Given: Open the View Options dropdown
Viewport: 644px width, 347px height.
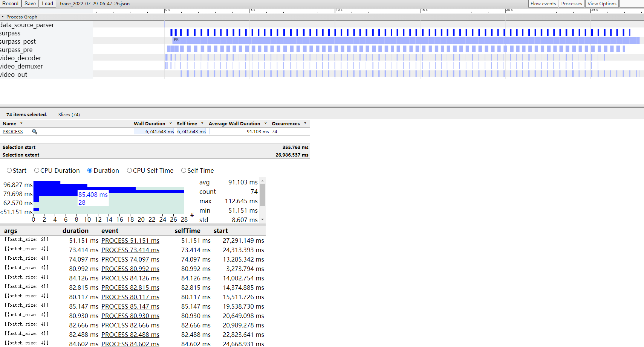Looking at the screenshot, I should coord(602,4).
